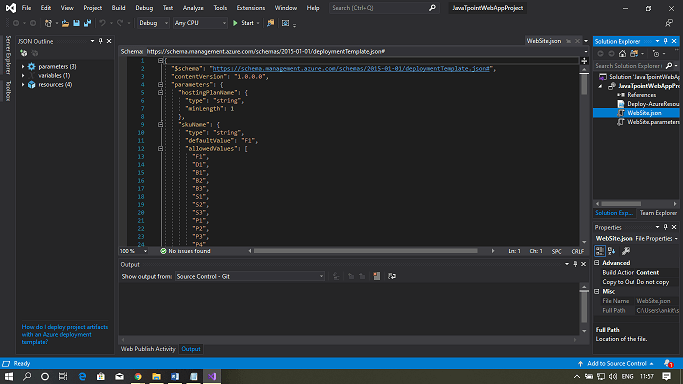Click the Alphabetical sort icon in Properties
Screen dimensions: 683x384
pyautogui.click(x=612, y=251)
